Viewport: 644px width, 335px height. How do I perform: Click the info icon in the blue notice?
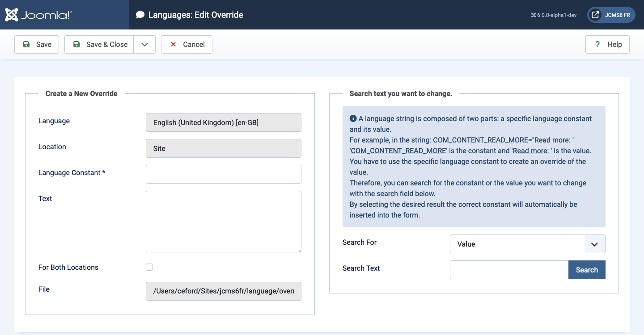point(353,118)
